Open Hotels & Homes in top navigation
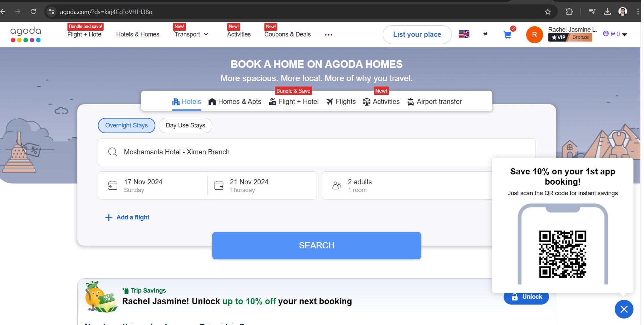This screenshot has height=325, width=644. pos(138,34)
